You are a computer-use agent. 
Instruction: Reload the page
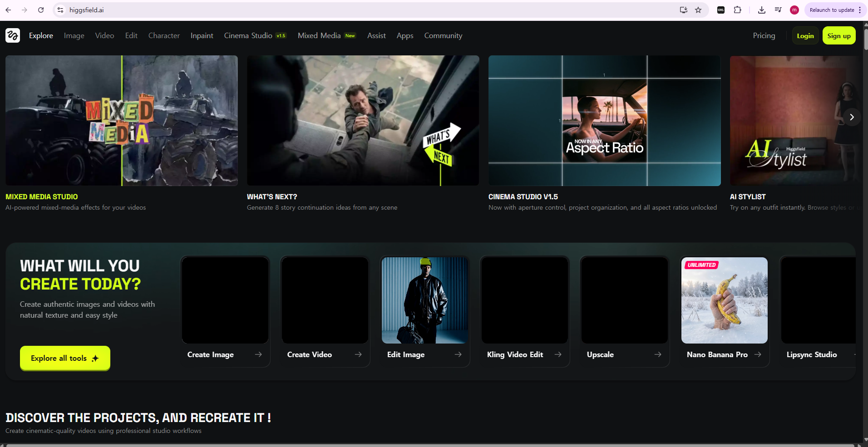(41, 10)
